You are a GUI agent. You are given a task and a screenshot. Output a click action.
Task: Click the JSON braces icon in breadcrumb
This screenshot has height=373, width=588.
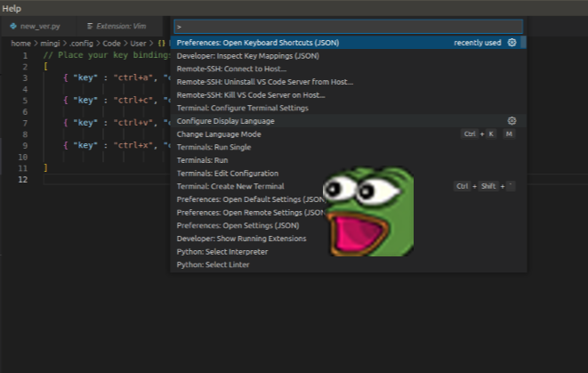[x=161, y=44]
